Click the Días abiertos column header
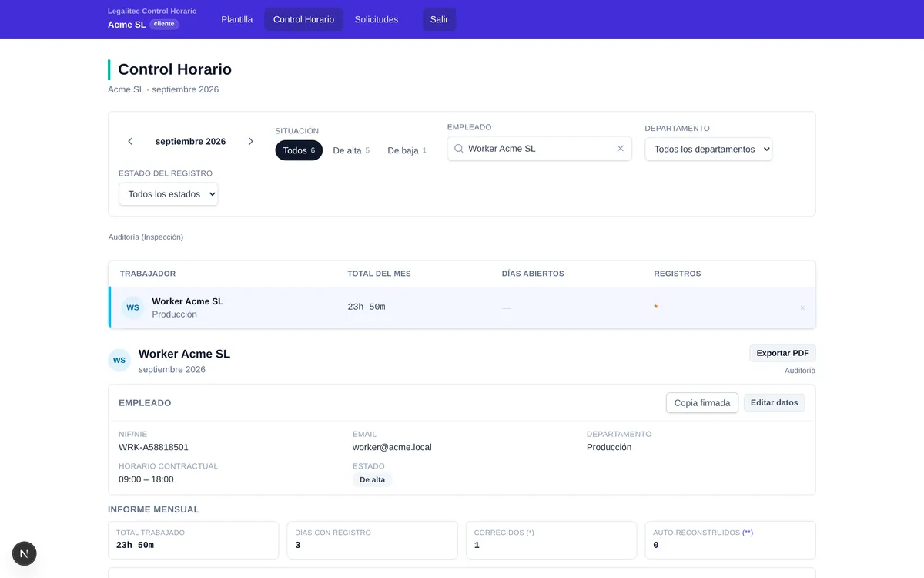924x578 pixels. 533,274
